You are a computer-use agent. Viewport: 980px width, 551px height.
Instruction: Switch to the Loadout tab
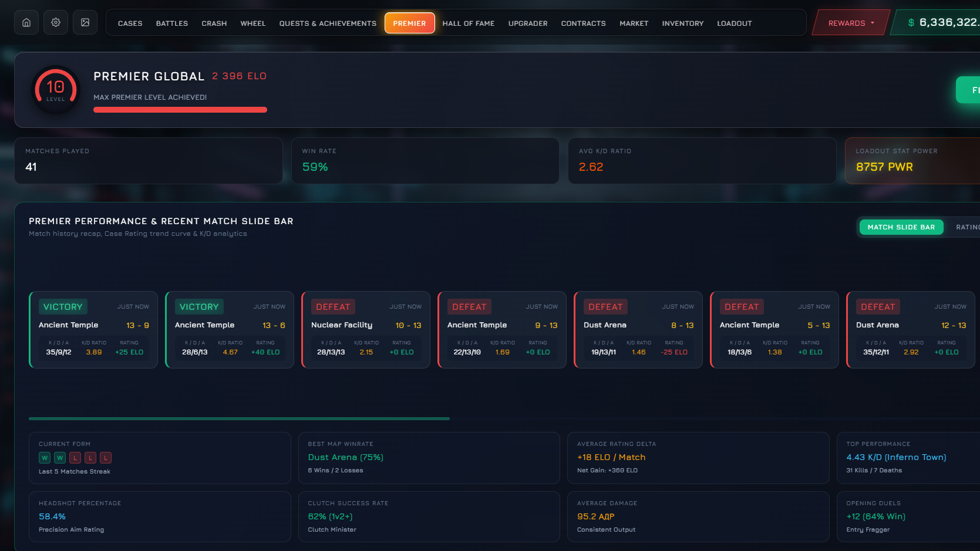click(x=735, y=23)
